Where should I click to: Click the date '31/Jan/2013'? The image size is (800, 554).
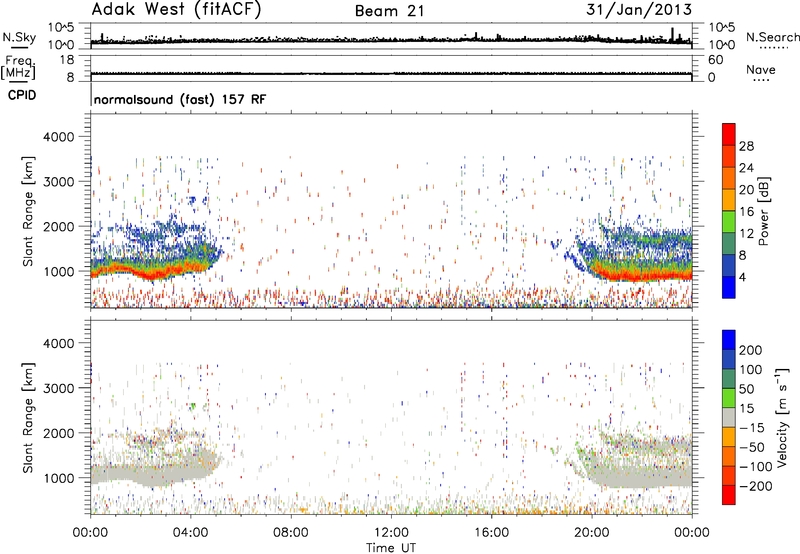(639, 9)
